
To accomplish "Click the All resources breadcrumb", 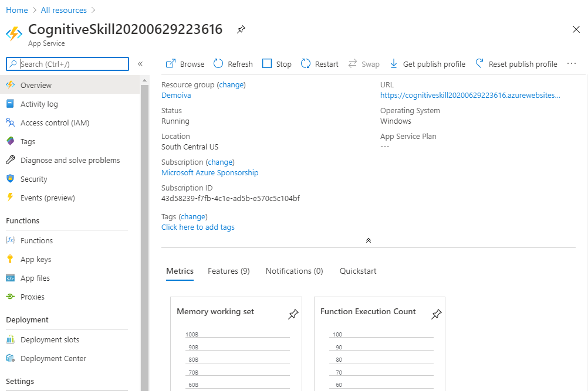I will click(x=63, y=10).
